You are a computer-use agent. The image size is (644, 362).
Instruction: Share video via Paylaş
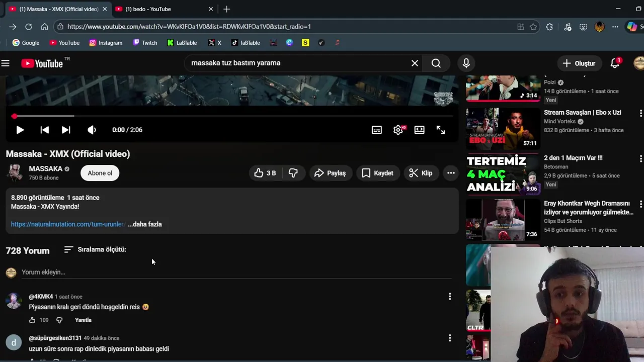coord(330,173)
